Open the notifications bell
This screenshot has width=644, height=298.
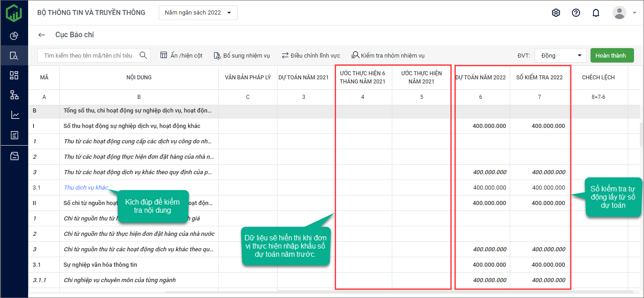pos(596,13)
